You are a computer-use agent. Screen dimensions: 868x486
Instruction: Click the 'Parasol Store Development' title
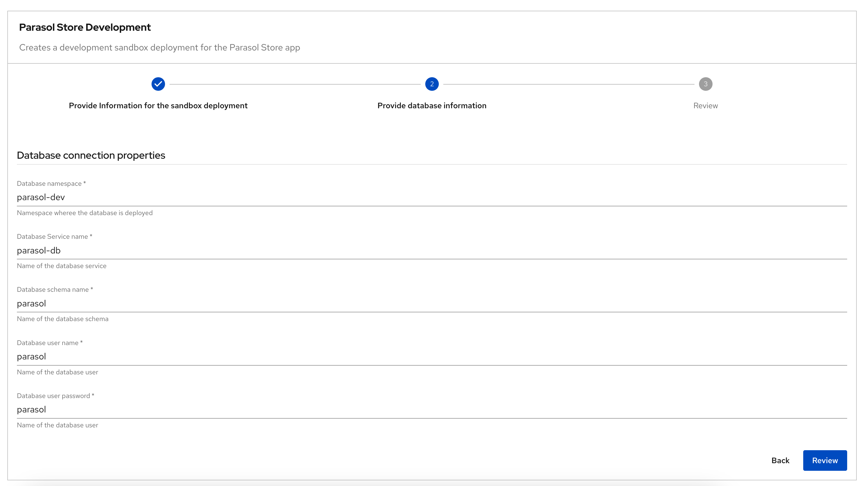pos(84,27)
